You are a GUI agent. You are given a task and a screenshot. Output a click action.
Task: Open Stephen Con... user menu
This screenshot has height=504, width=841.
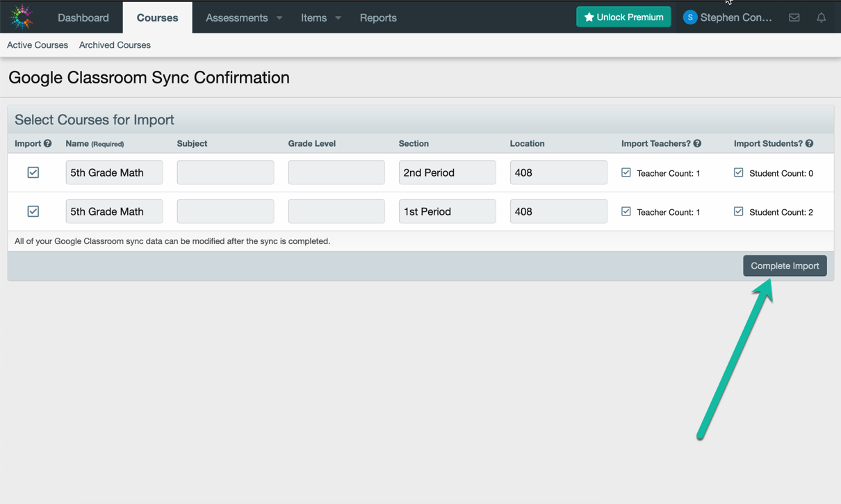click(x=728, y=17)
